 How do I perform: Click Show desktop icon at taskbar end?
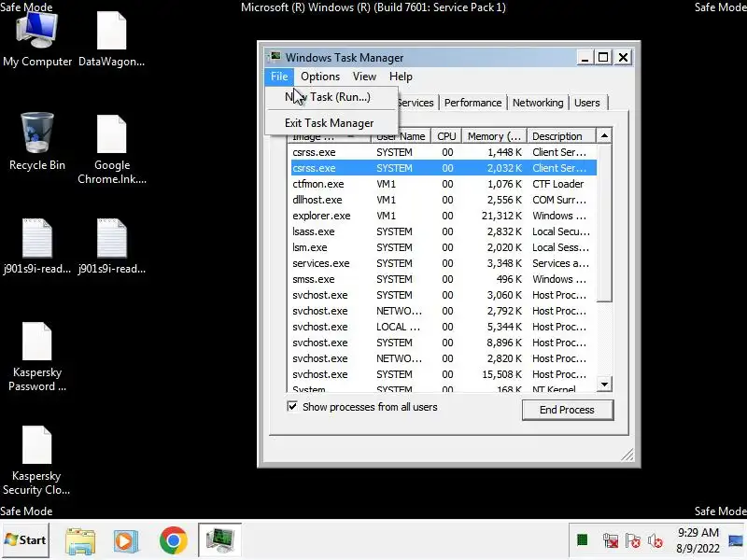736,540
